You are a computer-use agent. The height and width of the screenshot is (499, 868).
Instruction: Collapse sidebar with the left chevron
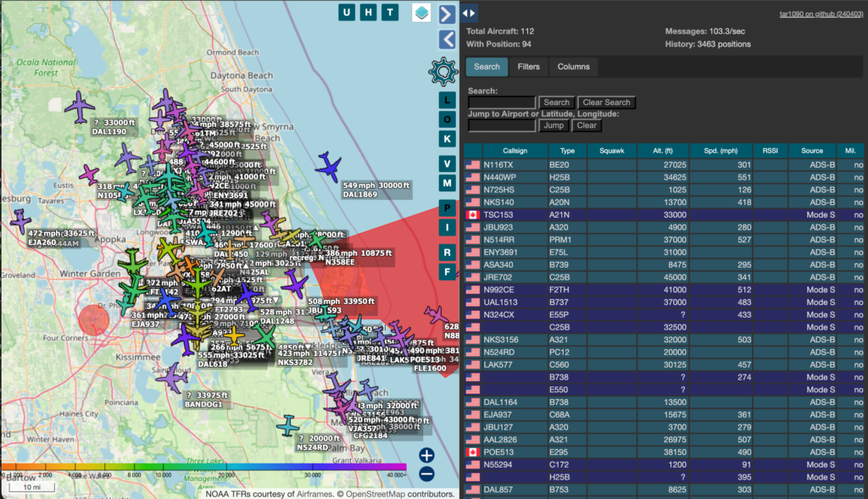448,39
